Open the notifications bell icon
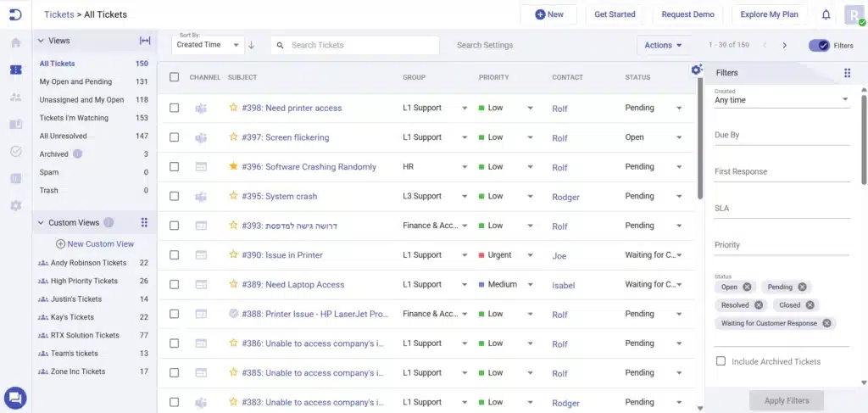Screen dimensions: 868x413 826,15
